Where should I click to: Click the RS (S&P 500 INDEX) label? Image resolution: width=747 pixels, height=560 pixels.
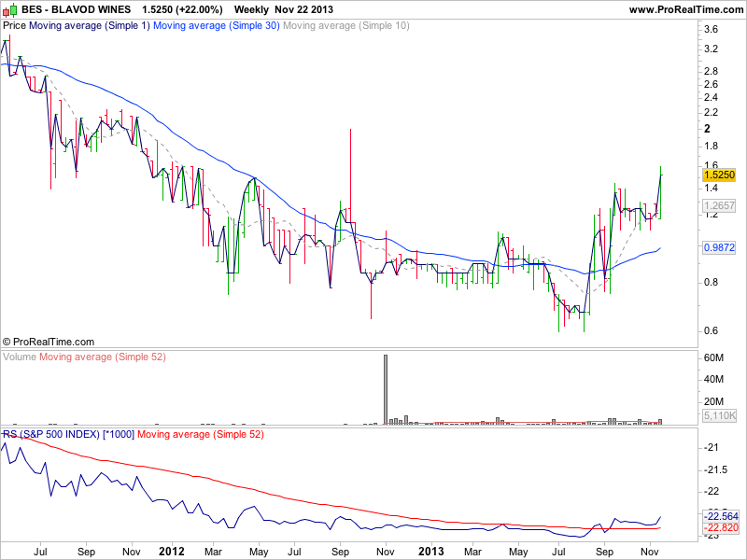pyautogui.click(x=51, y=434)
